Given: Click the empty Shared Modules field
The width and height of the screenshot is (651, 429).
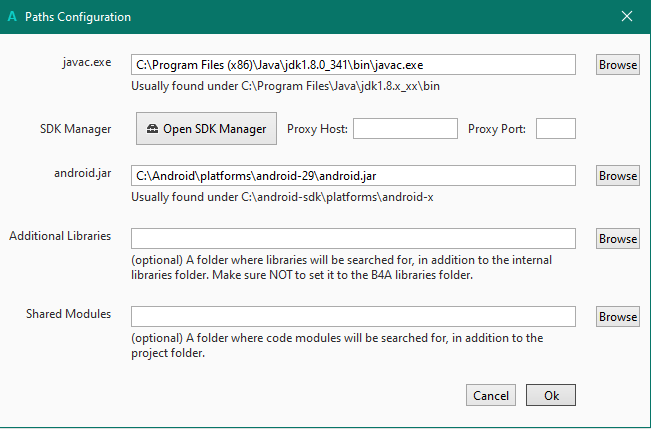Looking at the screenshot, I should click(353, 316).
